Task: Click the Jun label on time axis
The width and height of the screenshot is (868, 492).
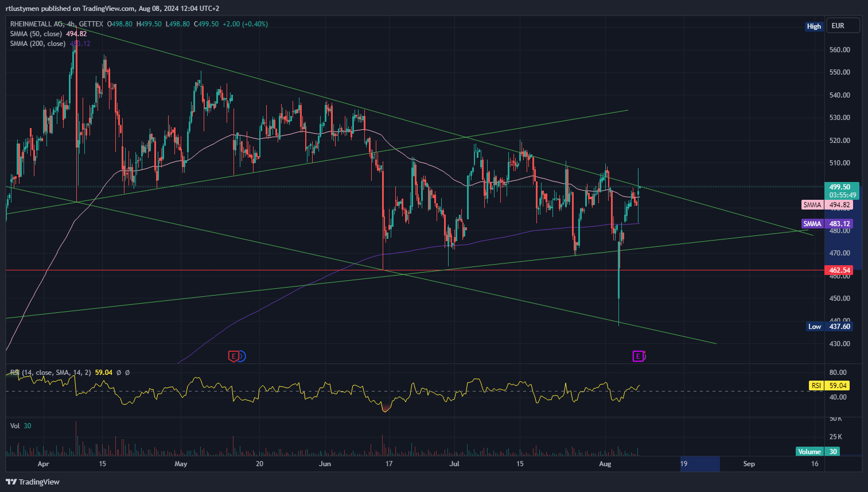Action: 325,464
